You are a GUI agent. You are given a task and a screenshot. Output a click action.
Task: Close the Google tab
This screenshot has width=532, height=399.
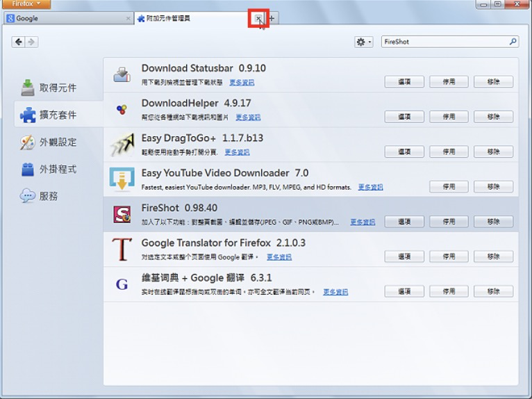point(128,19)
